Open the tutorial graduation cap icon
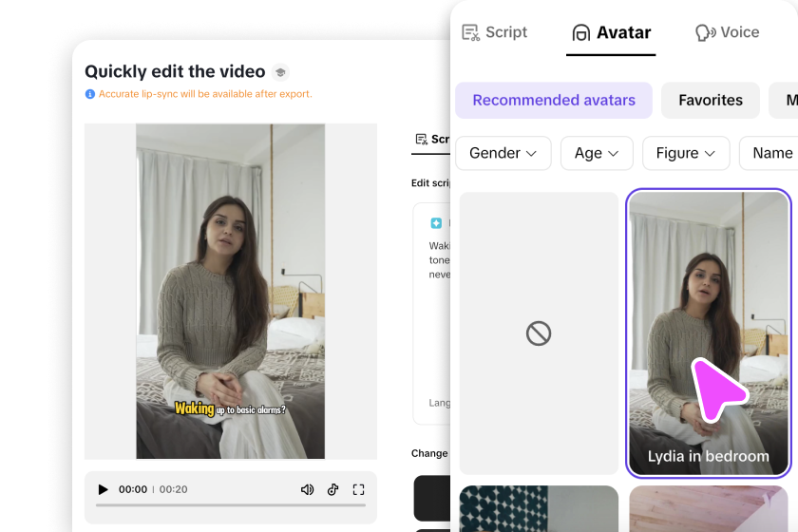This screenshot has height=532, width=798. [x=280, y=72]
